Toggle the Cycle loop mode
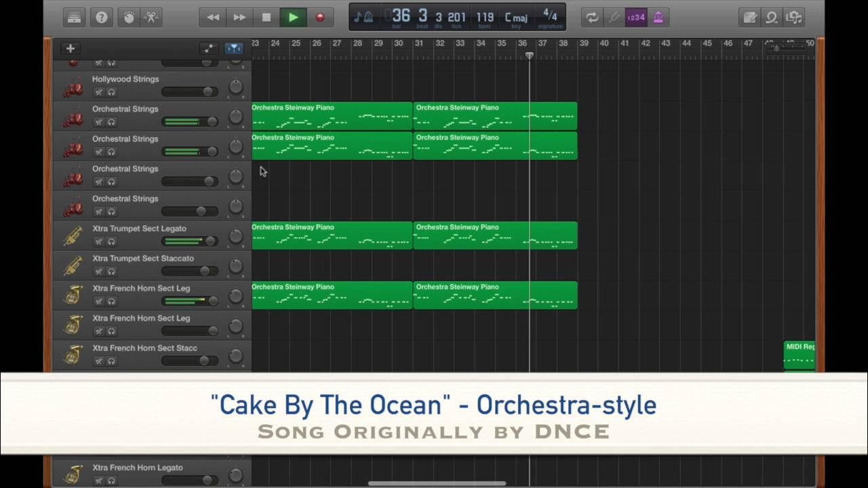 tap(593, 18)
